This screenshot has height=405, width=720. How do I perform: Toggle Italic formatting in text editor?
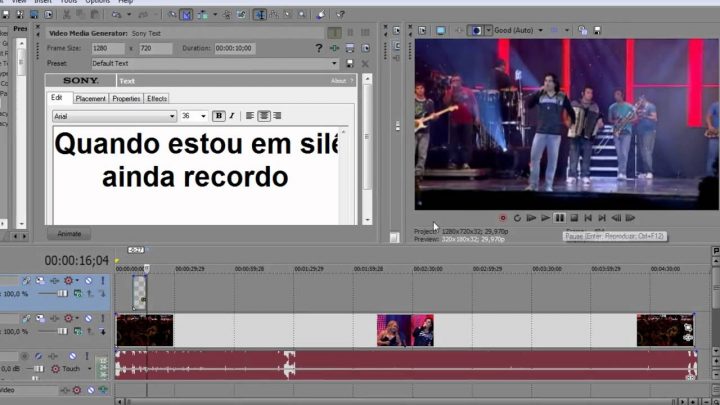[232, 116]
